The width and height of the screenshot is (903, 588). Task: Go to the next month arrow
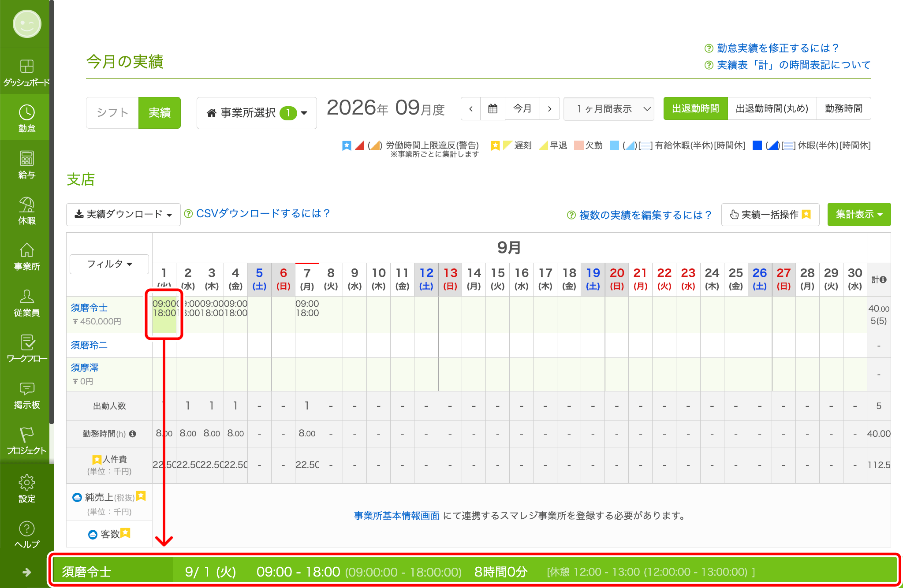point(549,108)
